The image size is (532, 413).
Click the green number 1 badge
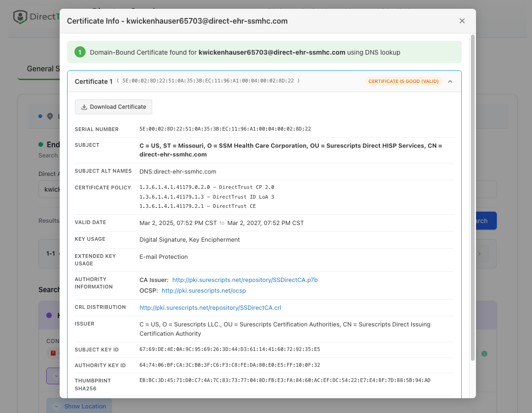point(80,52)
